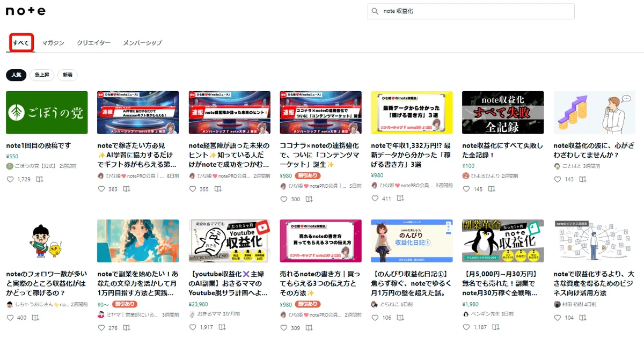The width and height of the screenshot is (644, 345).
Task: Like the noteのフォロワー数が多いと article
Action: tap(10, 318)
